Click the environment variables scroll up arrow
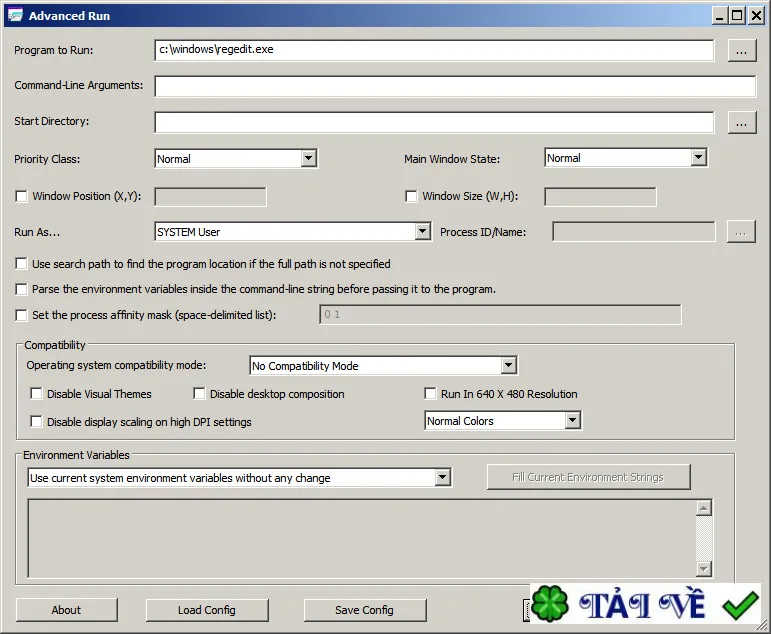The image size is (771, 634). 704,508
